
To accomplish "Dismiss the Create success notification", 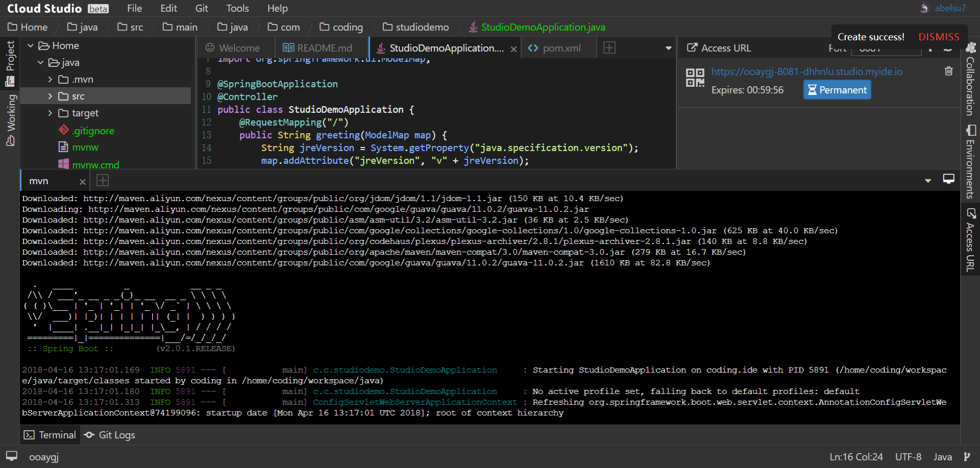I will [x=939, y=37].
